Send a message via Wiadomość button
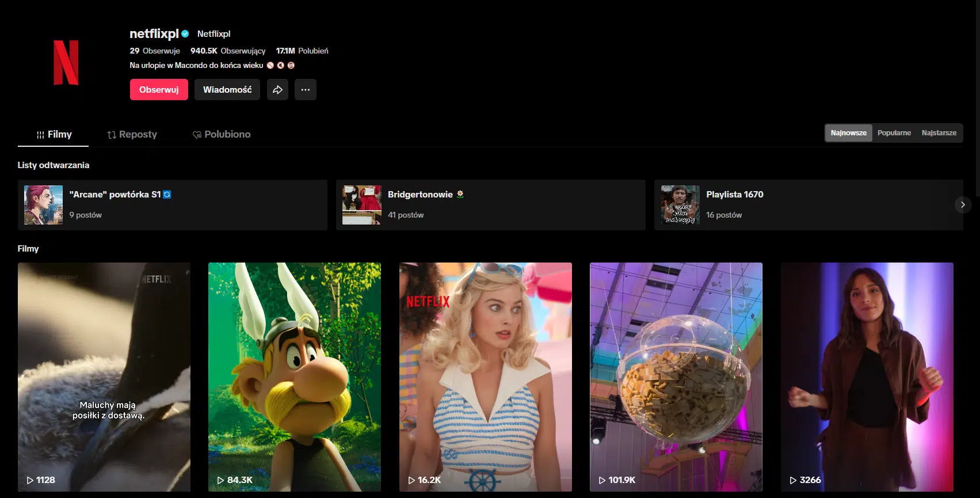 coord(227,90)
